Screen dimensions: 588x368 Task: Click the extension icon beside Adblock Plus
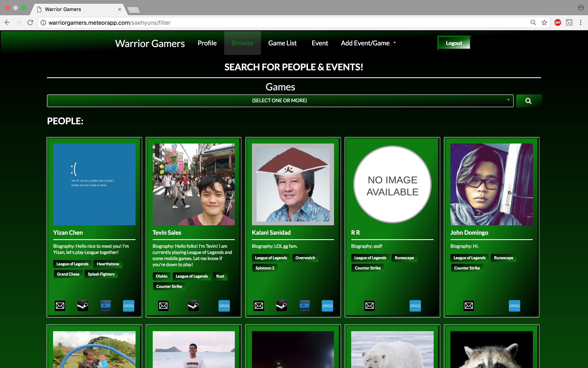(x=569, y=23)
